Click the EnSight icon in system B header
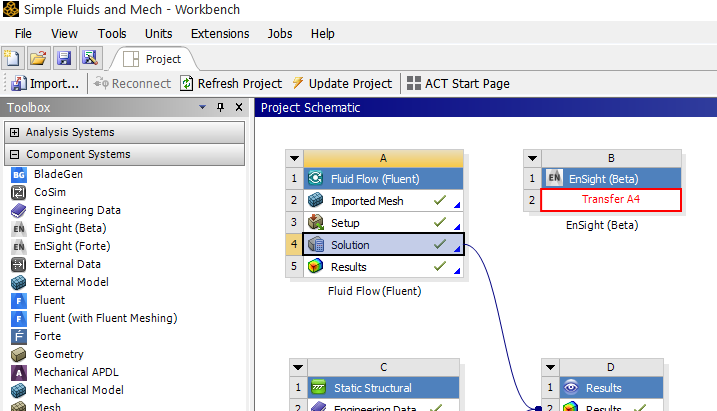Screen dimensions: 717x411 point(554,178)
